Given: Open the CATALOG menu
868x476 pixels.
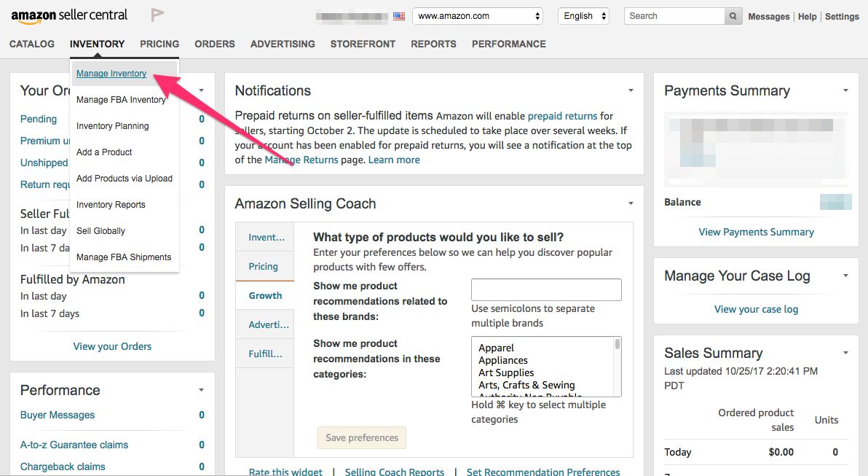Looking at the screenshot, I should 32,44.
